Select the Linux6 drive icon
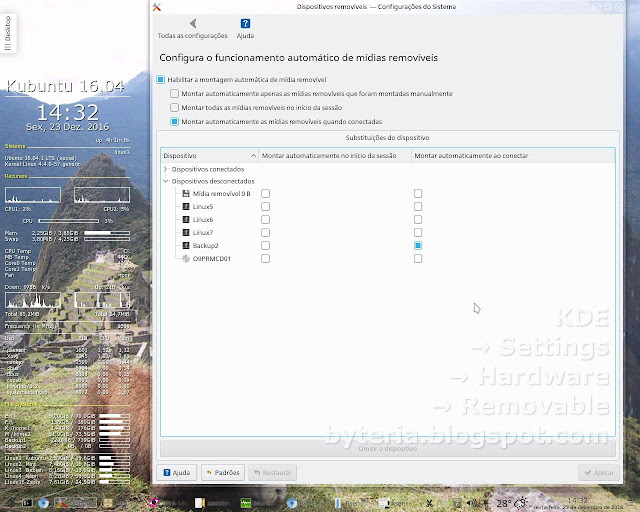640x512 pixels. point(186,220)
